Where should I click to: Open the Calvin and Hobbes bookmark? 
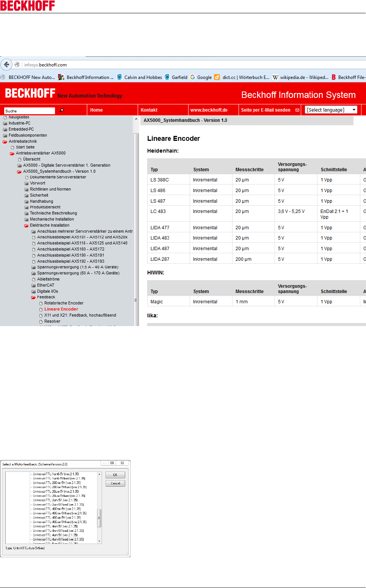click(x=139, y=77)
